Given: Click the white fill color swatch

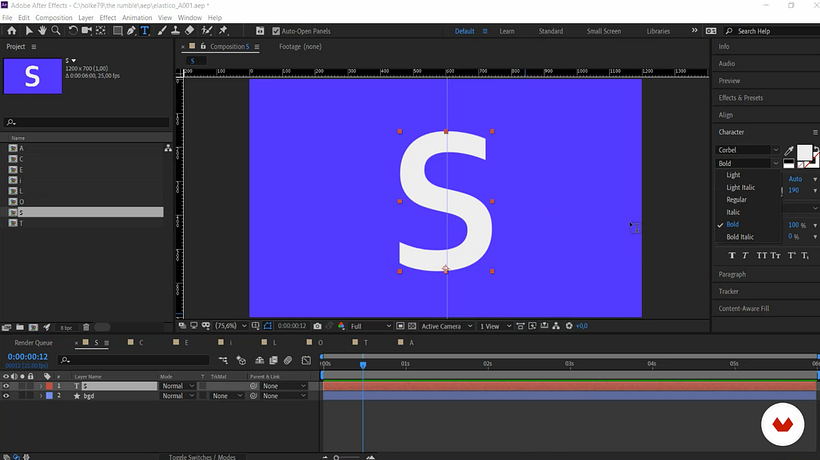Looking at the screenshot, I should click(804, 152).
